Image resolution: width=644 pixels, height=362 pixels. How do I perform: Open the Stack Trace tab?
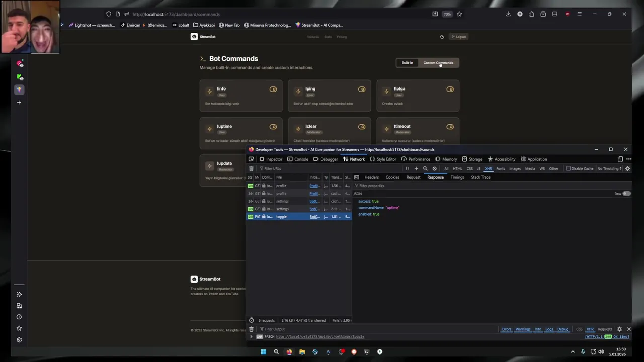point(480,177)
